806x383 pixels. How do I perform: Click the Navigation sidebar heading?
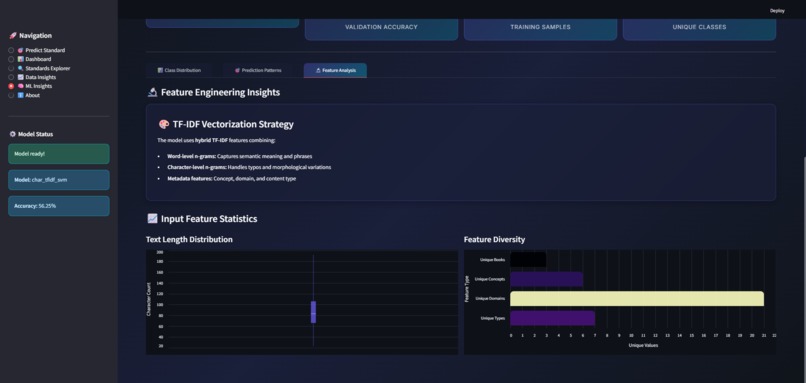[35, 35]
